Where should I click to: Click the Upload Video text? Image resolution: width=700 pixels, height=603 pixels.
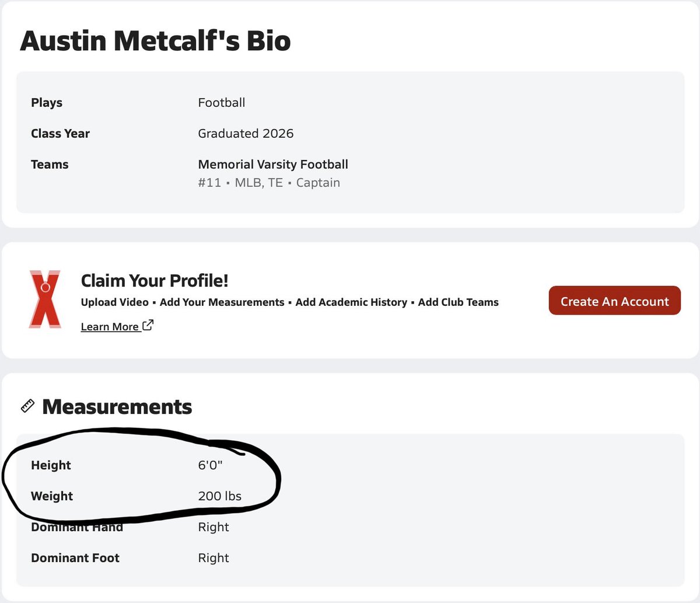coord(115,302)
